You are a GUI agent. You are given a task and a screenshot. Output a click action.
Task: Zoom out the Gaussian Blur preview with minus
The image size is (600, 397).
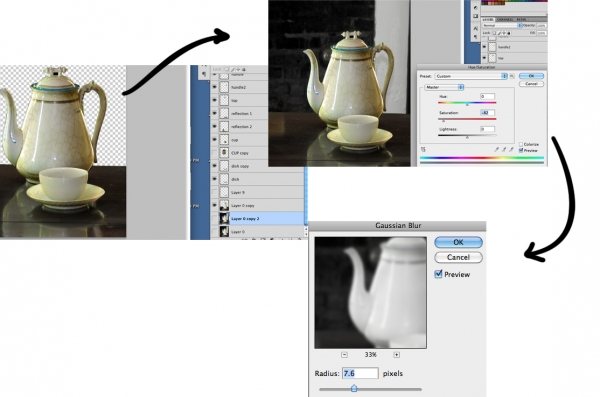pos(344,355)
